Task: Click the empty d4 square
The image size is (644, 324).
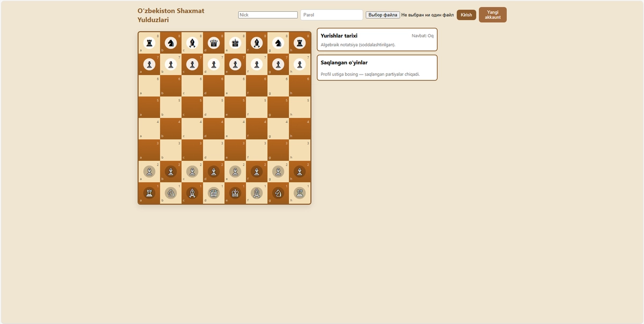Action: click(x=214, y=129)
